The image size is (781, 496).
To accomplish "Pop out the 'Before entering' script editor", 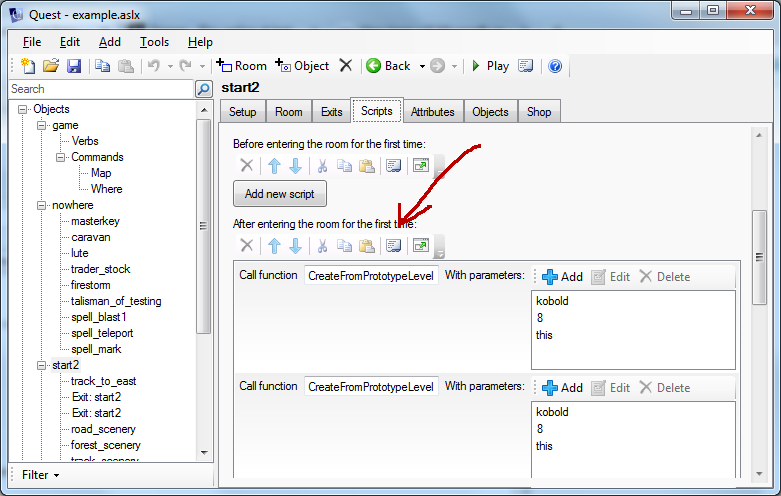I will click(x=421, y=165).
